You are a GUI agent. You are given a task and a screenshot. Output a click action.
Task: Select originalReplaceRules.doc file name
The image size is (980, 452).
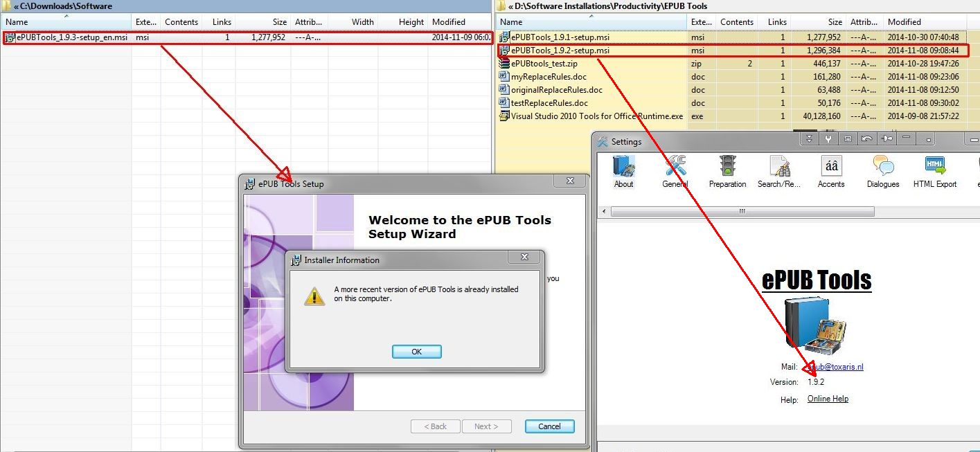[557, 90]
